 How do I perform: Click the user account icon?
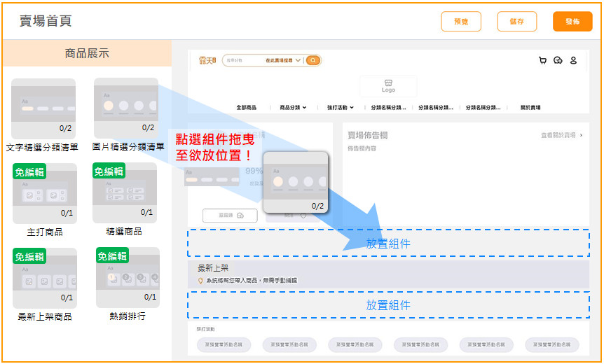pyautogui.click(x=573, y=61)
